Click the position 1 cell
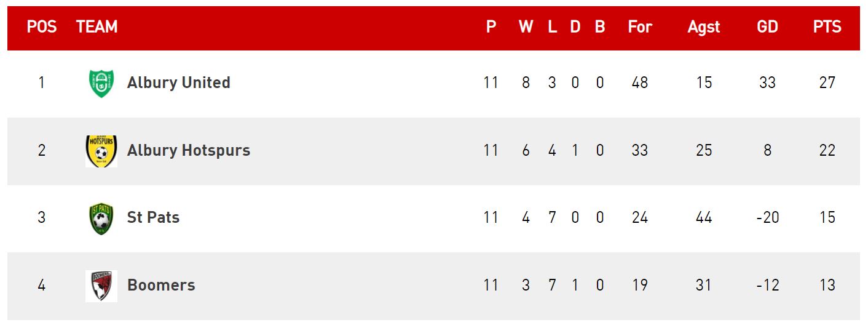 [x=41, y=82]
